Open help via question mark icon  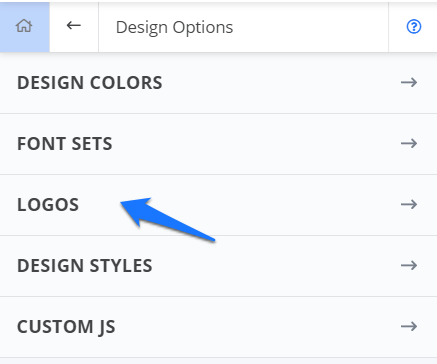pos(414,26)
